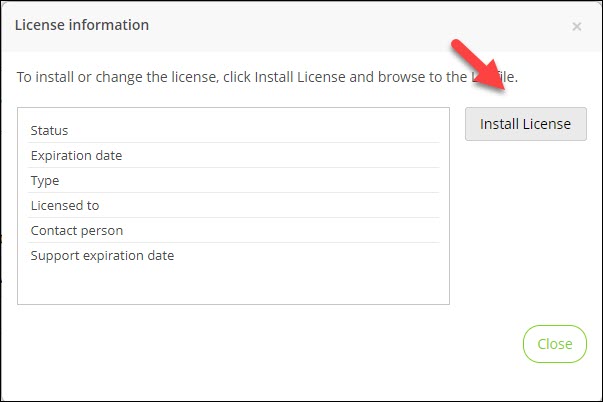The image size is (603, 402).
Task: Click the Licensed to label
Action: tap(65, 206)
